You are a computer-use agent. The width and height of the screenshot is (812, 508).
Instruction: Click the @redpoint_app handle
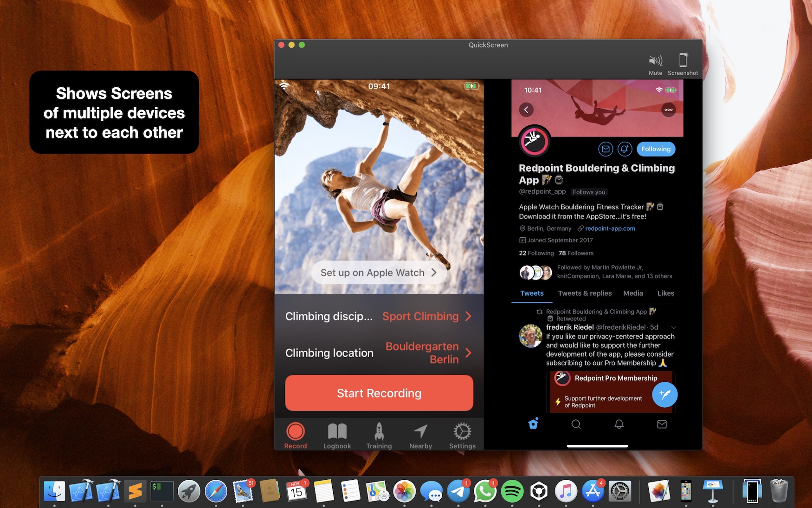coord(542,191)
